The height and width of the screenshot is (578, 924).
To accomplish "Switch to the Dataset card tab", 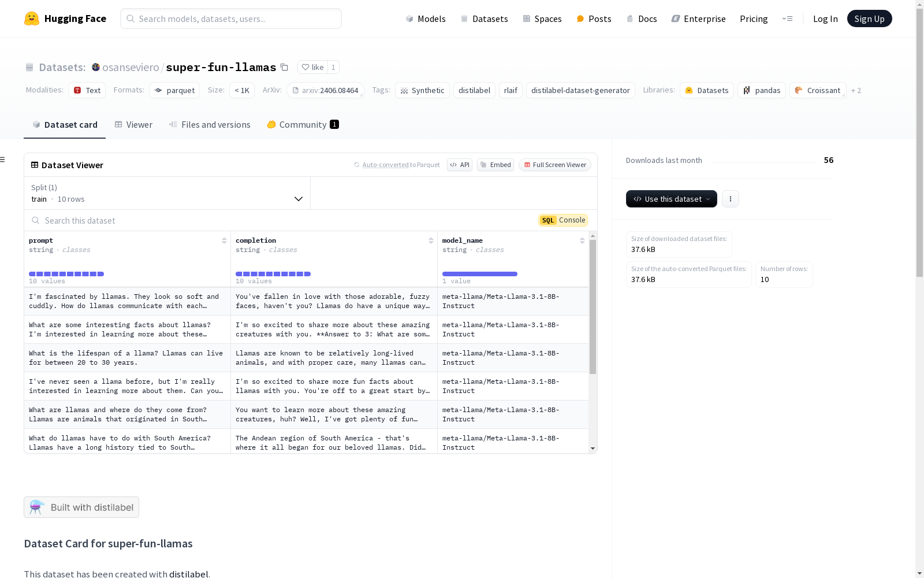I will click(65, 124).
